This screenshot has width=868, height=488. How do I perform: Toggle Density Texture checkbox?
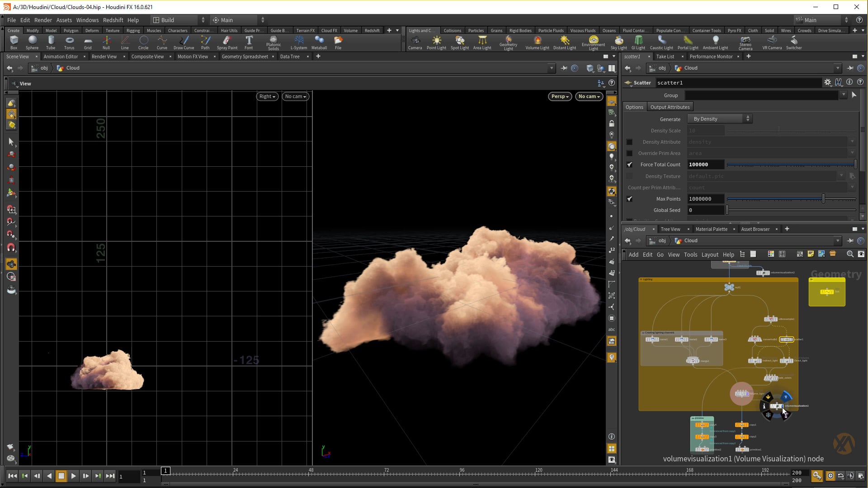click(629, 176)
